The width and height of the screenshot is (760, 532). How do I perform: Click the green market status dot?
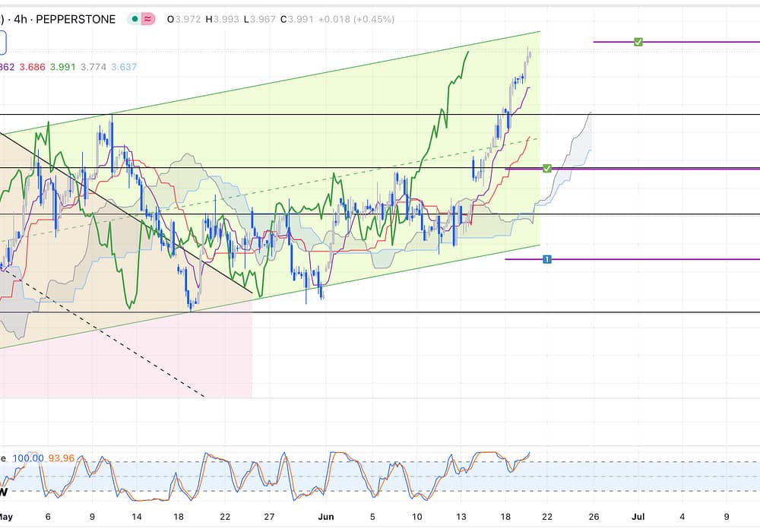pos(135,19)
